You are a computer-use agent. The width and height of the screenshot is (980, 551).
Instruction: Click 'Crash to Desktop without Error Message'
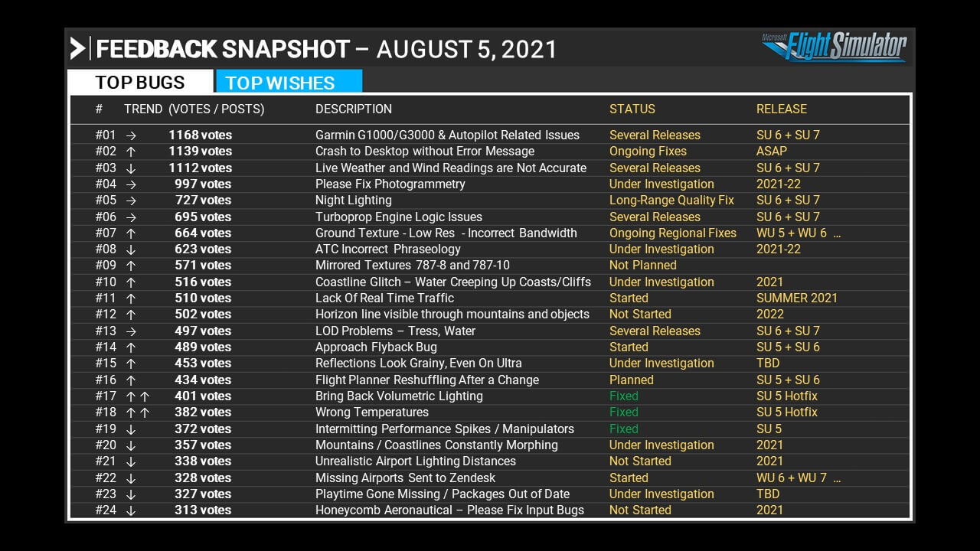coord(425,152)
